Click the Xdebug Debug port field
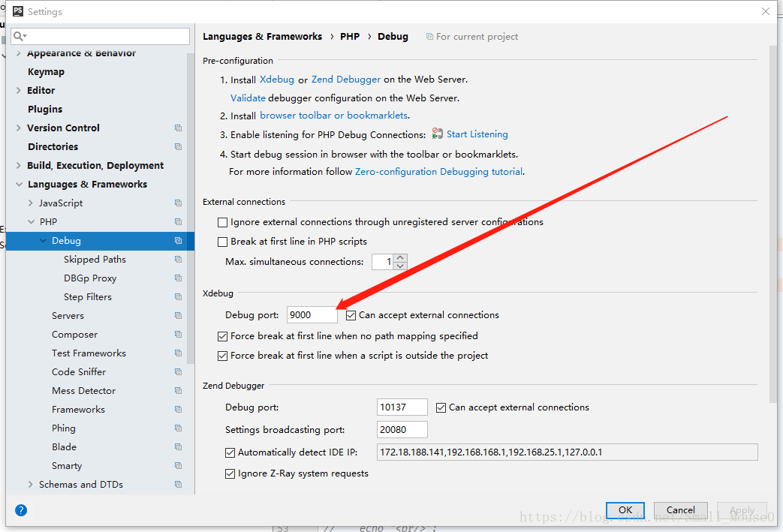Screen dimensions: 783x532 [x=312, y=315]
